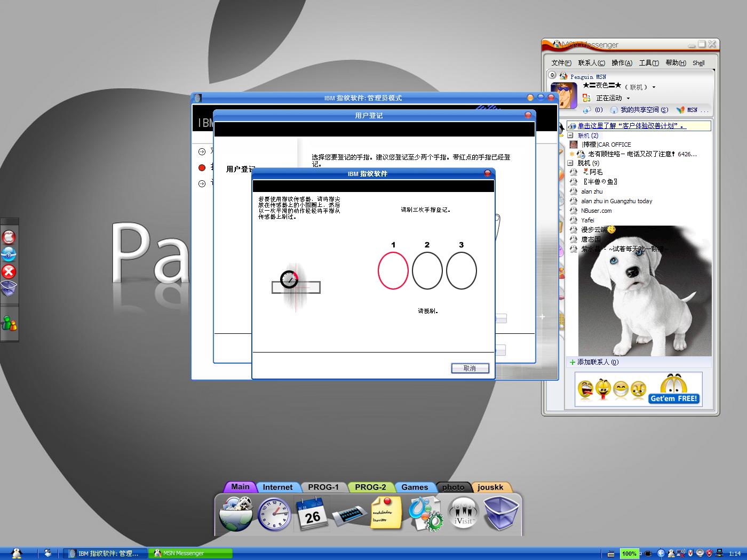747x560 pixels.
Task: Click the penguin start button on taskbar
Action: (17, 554)
